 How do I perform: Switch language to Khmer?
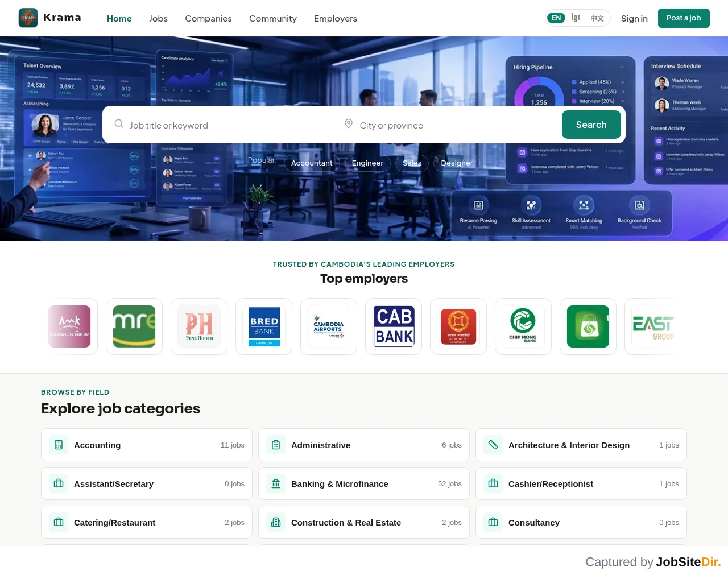coord(576,18)
